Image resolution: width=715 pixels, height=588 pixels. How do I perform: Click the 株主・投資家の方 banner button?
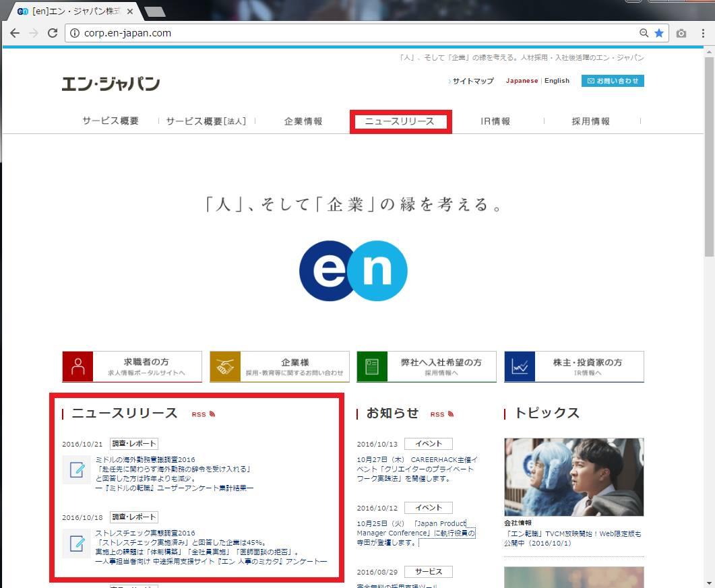pos(574,366)
